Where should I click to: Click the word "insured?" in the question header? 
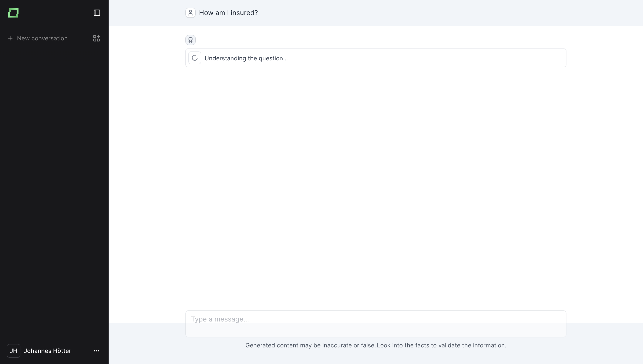pyautogui.click(x=244, y=13)
